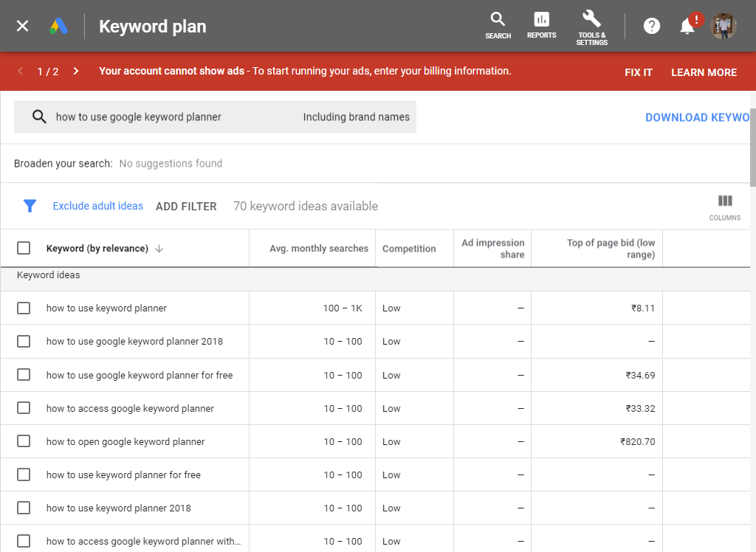Click the '1 / 2' alert counter
Screen dimensions: 756x552
48,72
